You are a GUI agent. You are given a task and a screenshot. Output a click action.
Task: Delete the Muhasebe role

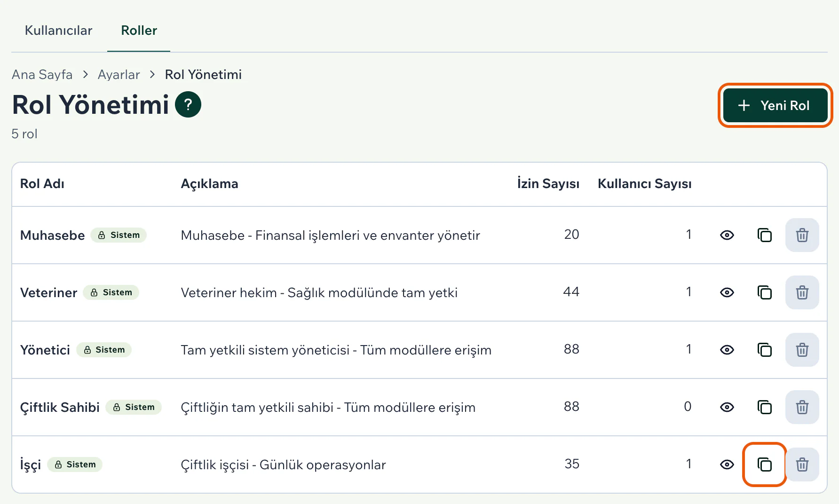pos(802,235)
